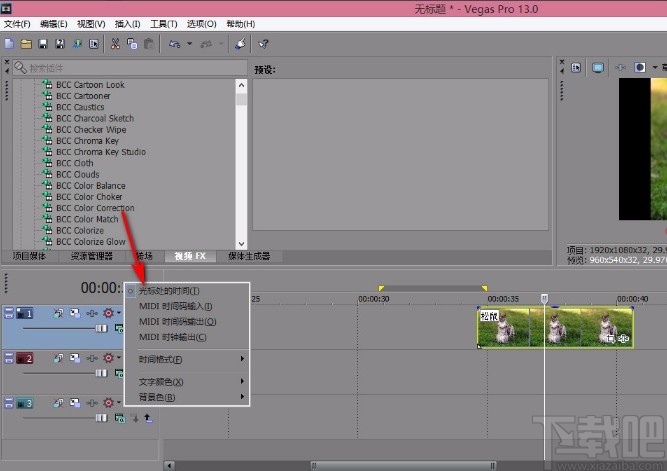
Task: Click the What's This help icon
Action: 263,44
